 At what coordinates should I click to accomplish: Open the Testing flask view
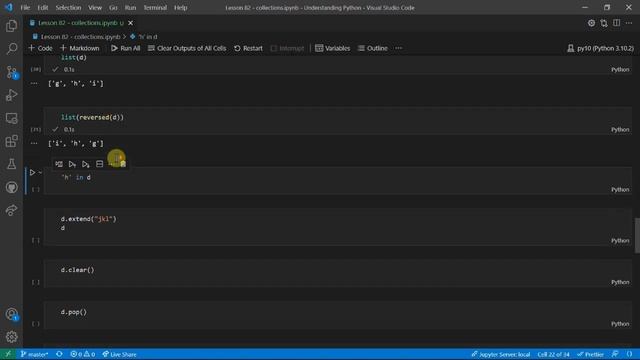click(11, 164)
